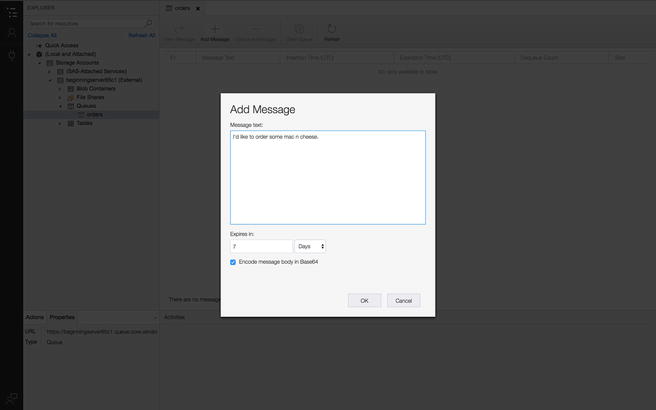Image resolution: width=656 pixels, height=410 pixels.
Task: Click the Clear Queue toolbar icon
Action: pos(299,32)
